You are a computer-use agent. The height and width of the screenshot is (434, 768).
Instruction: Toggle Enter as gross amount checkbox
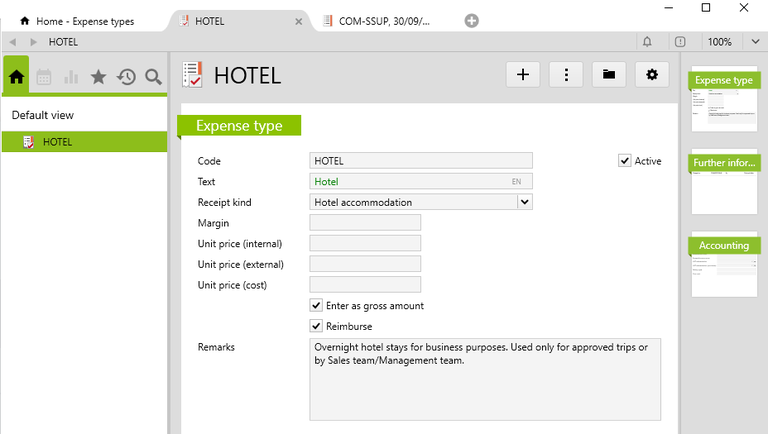(x=316, y=306)
